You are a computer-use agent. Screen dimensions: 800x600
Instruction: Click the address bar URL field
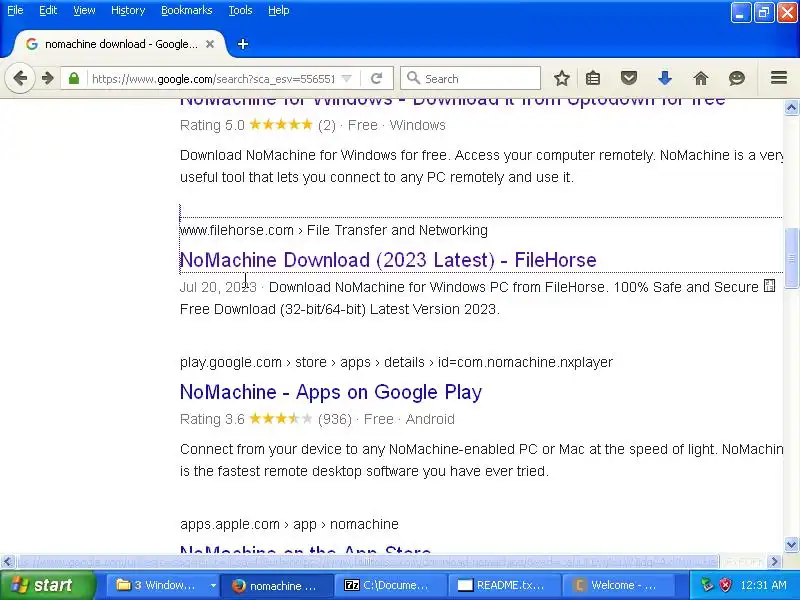click(213, 79)
